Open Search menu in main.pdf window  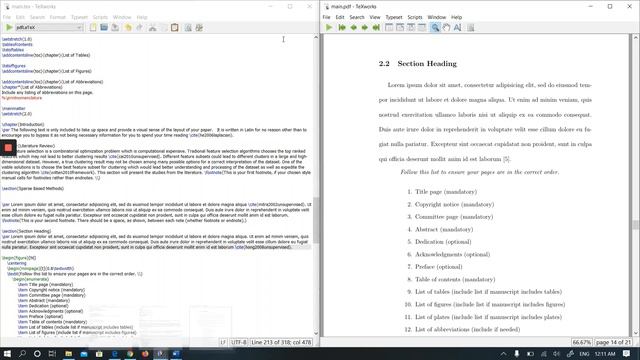357,17
